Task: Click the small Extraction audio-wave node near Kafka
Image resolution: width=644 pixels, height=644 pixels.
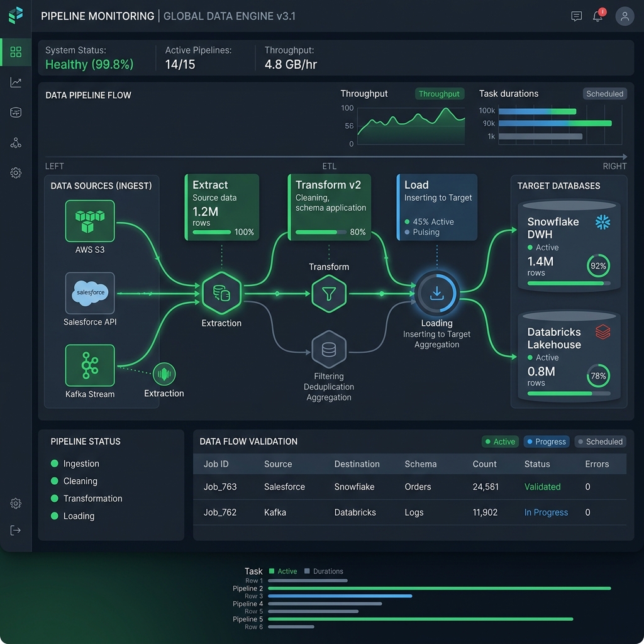Action: (164, 374)
